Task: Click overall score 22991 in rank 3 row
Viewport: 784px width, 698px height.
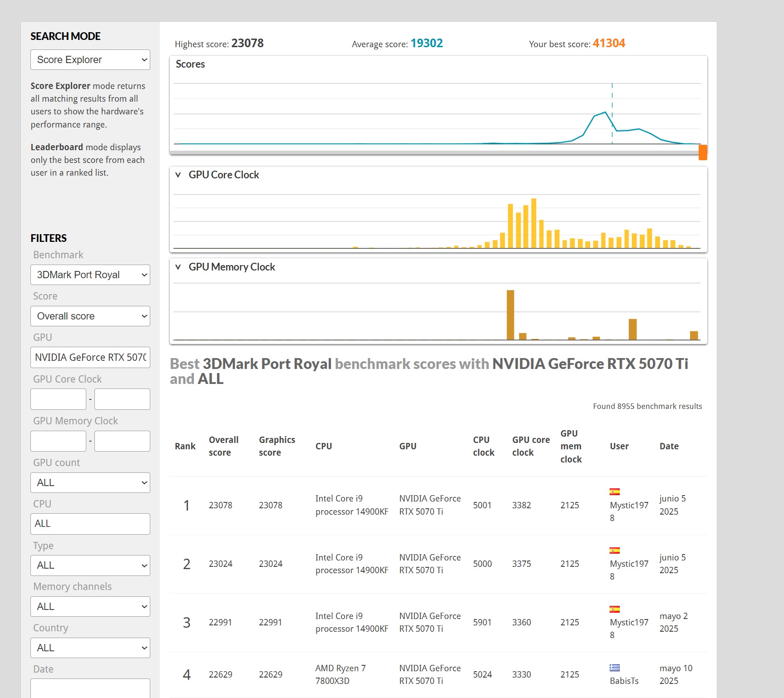Action: tap(221, 622)
